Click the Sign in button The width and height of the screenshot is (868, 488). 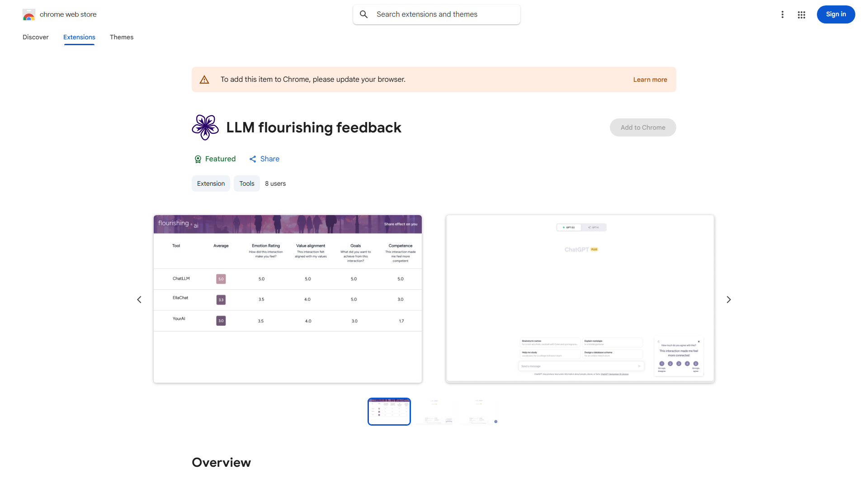pyautogui.click(x=835, y=14)
